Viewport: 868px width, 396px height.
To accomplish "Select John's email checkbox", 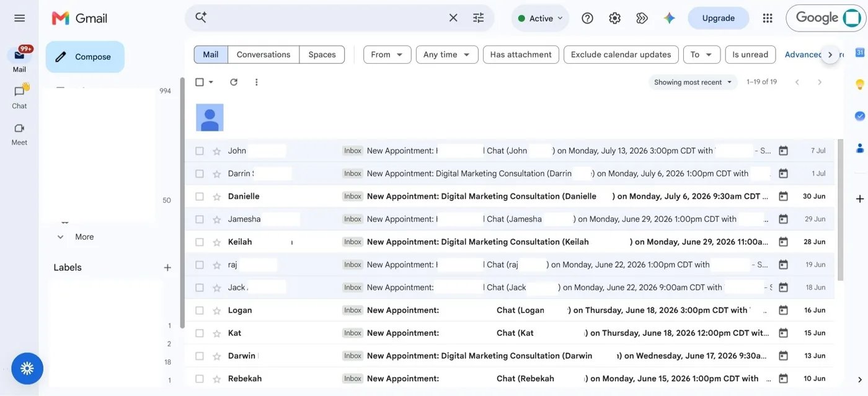I will [x=199, y=151].
